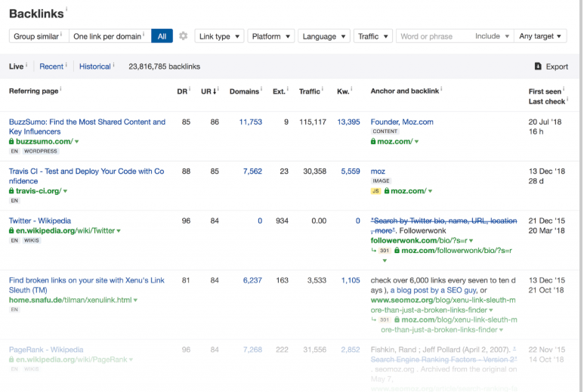
Task: Expand the buzzsumo.com/ URL dropdown arrow
Action: (x=77, y=141)
